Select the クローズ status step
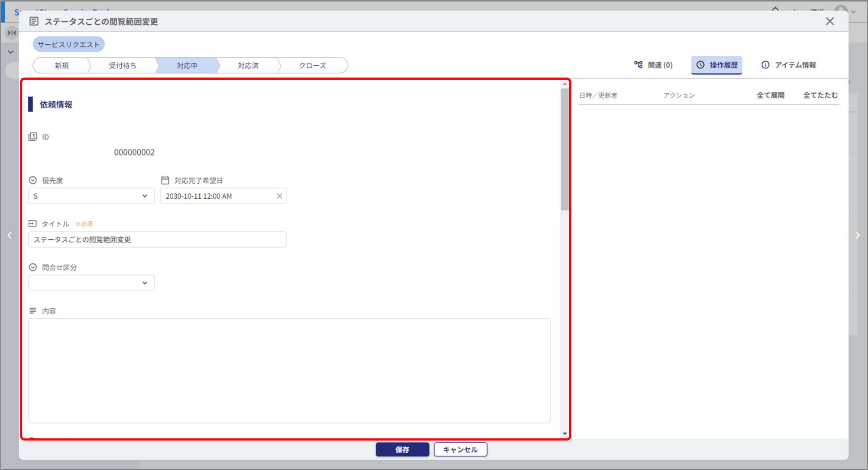The image size is (868, 470). [x=312, y=65]
